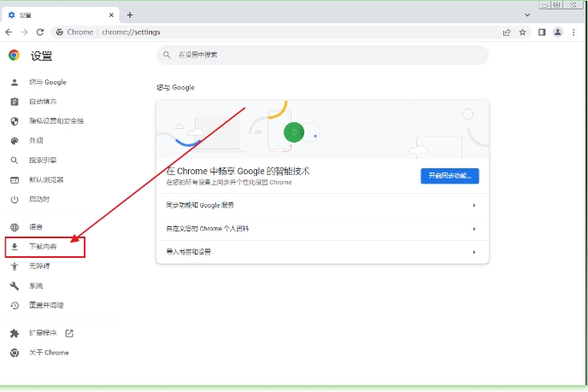Share this page using the share icon
The height and width of the screenshot is (392, 588).
coord(507,32)
